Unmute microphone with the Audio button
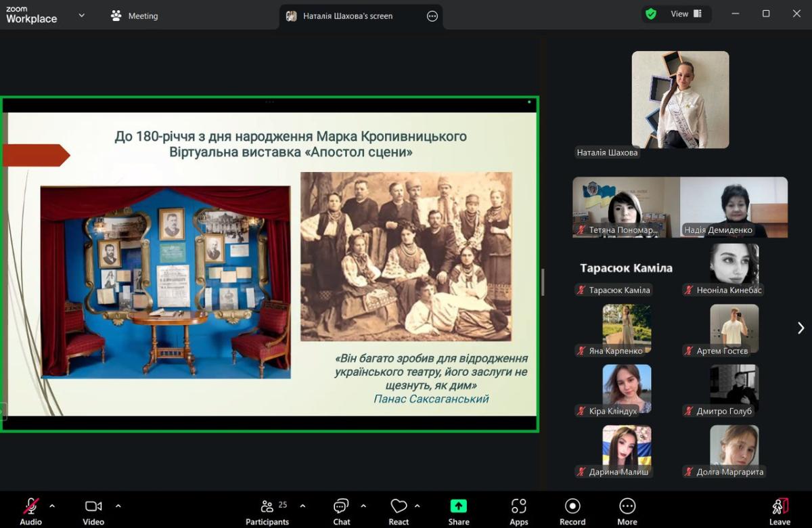 [31, 506]
